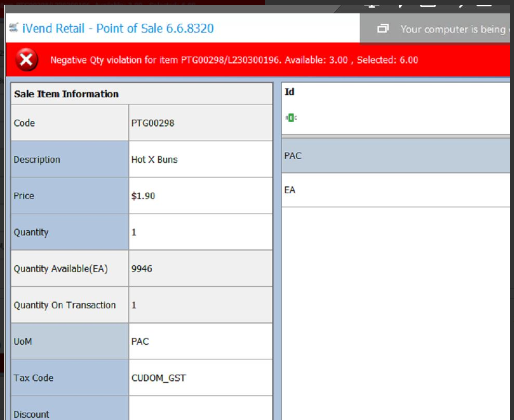Click the Sale Item Information header

coord(142,94)
